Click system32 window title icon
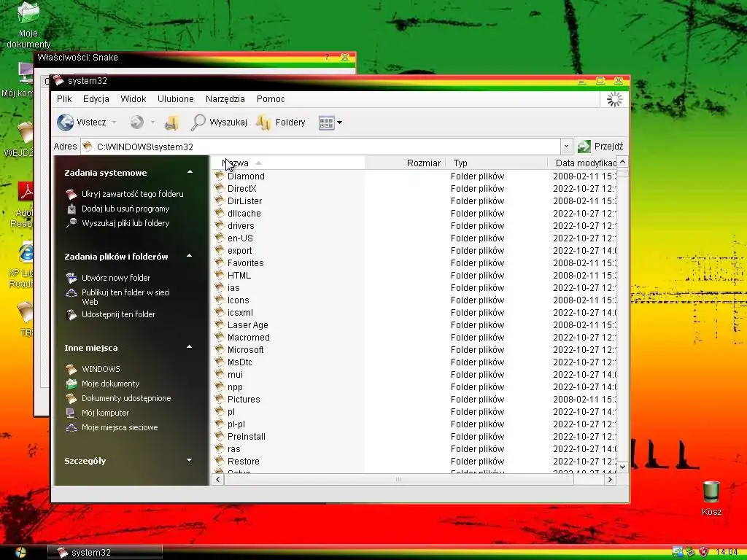747x560 pixels. point(58,80)
